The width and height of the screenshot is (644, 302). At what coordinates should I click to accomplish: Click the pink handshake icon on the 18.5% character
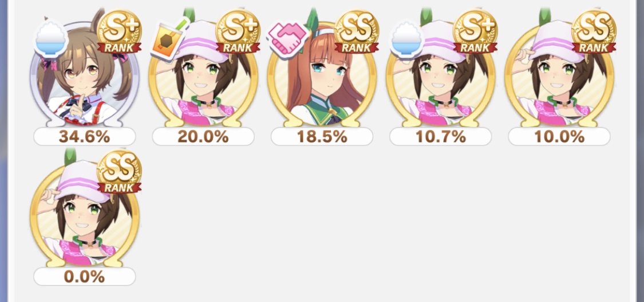coord(287,38)
